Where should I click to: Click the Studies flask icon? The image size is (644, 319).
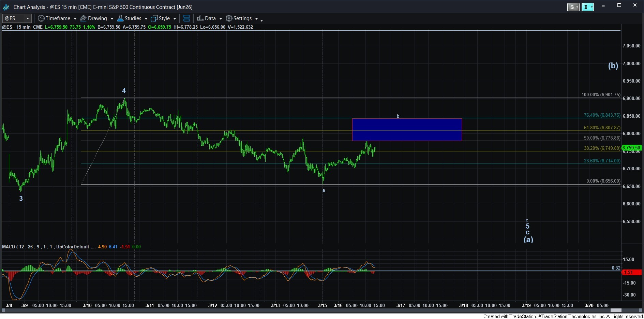120,18
